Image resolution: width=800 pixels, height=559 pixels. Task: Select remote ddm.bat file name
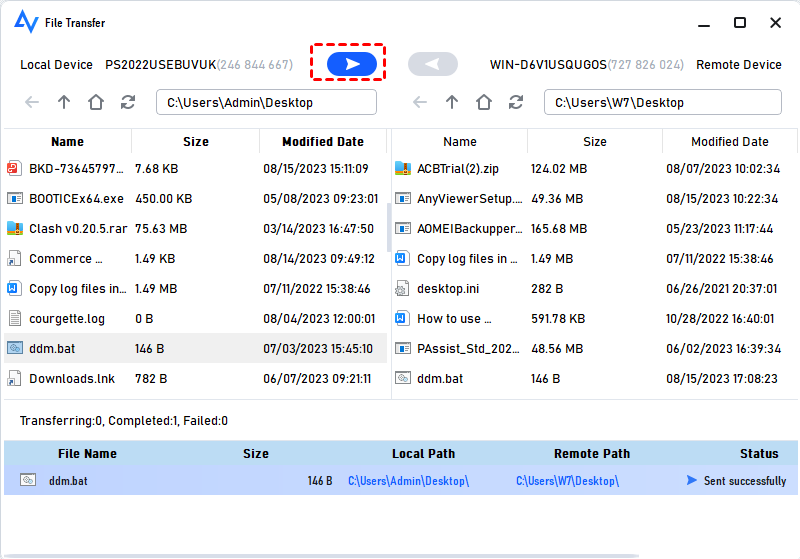click(x=440, y=378)
